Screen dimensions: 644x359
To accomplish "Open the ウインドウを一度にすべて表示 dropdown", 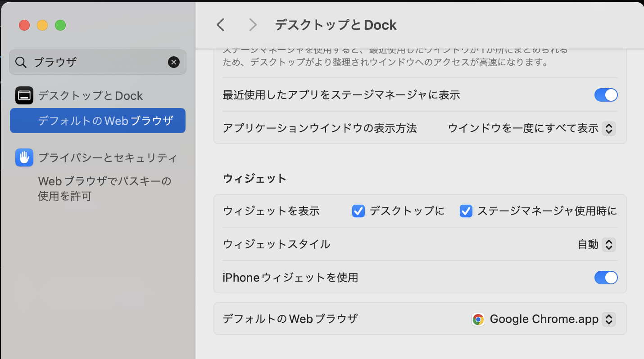I will (608, 129).
